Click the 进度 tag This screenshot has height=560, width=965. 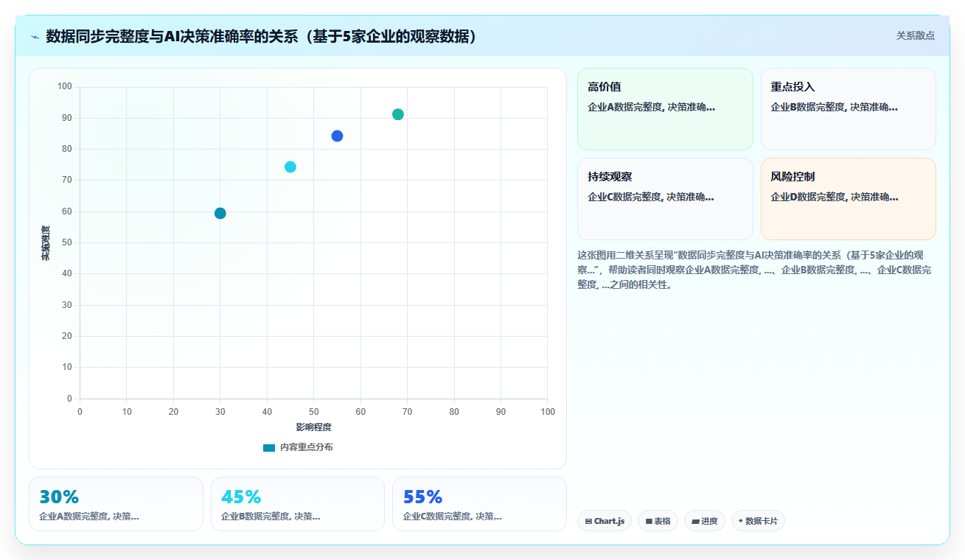(705, 521)
